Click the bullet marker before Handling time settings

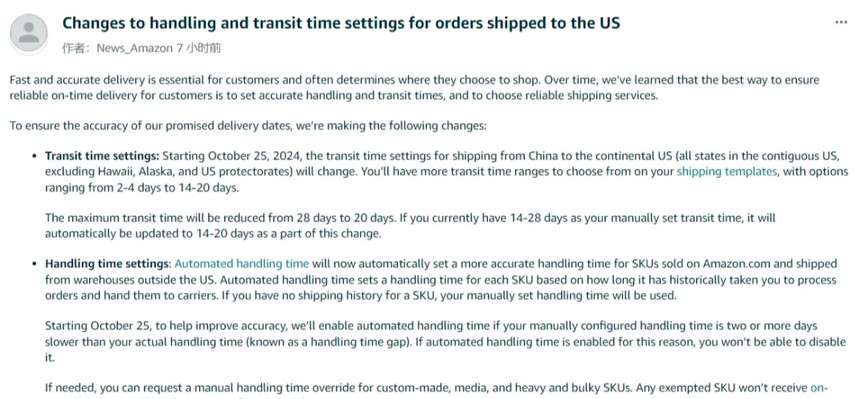tap(35, 265)
